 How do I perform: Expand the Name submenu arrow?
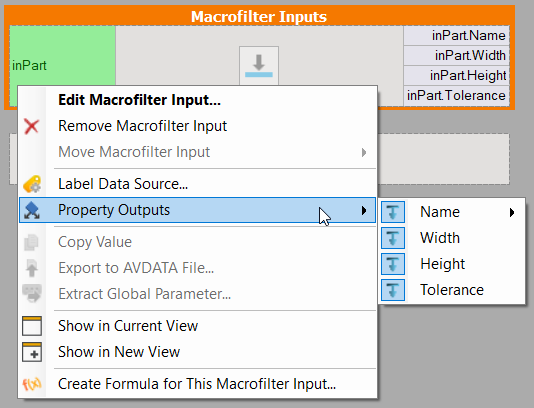point(512,213)
